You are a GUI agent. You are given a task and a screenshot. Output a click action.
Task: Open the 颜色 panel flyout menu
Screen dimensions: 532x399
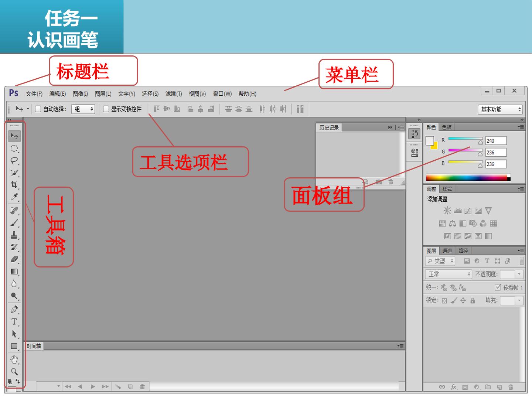[521, 127]
